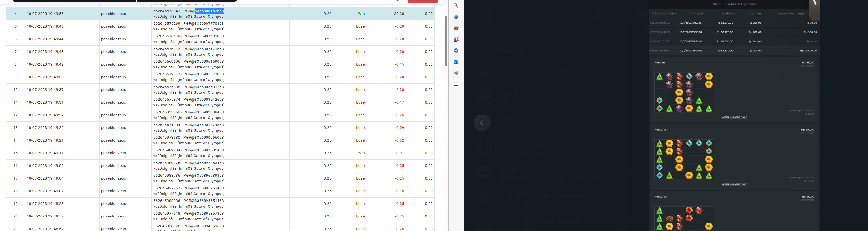
Task: Click Rp 53.270,00 balance in history panel
Action: click(x=725, y=23)
